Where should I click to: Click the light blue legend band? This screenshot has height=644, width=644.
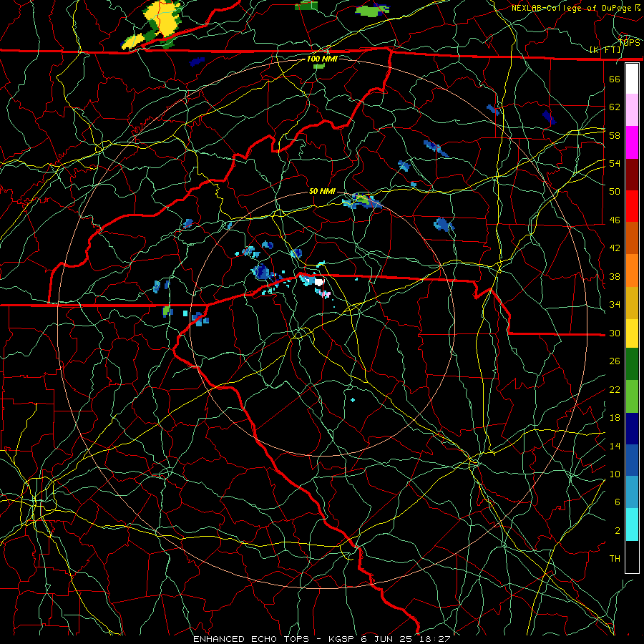pyautogui.click(x=632, y=492)
